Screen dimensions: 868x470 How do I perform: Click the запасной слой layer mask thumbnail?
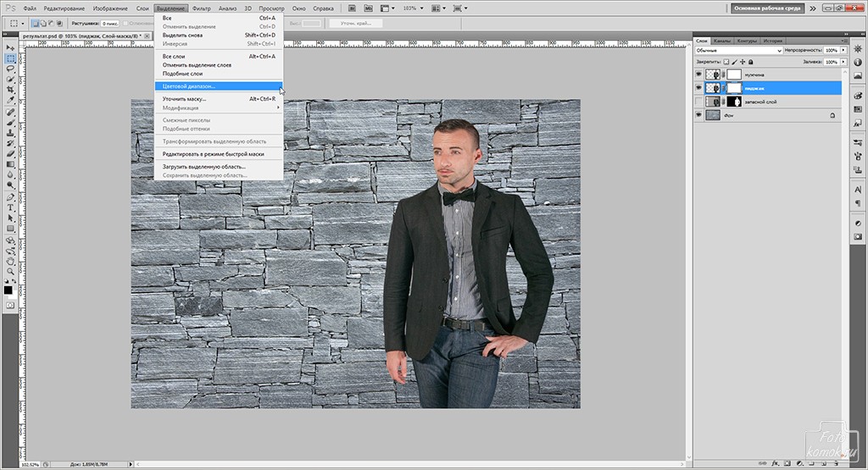pos(734,102)
